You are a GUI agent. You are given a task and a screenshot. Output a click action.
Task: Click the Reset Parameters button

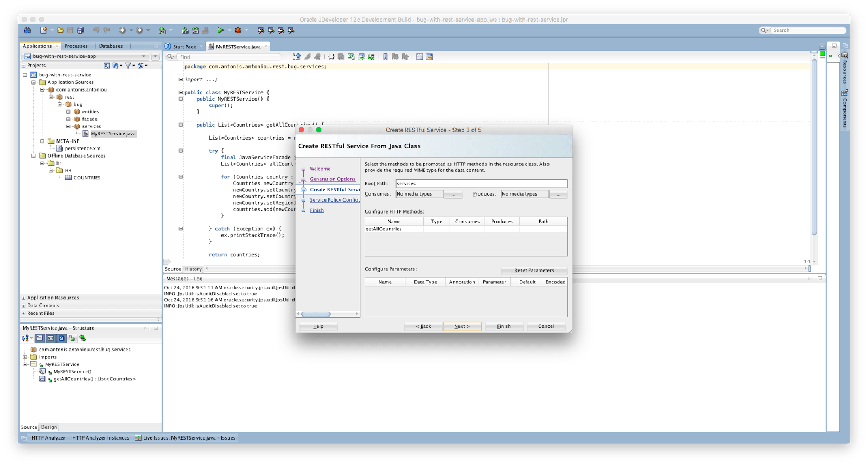click(x=534, y=270)
